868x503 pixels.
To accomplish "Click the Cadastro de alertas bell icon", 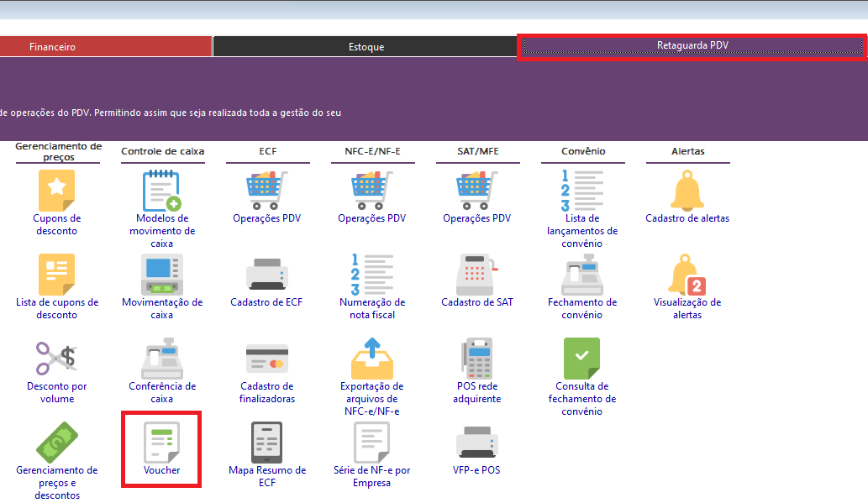I will click(x=687, y=191).
